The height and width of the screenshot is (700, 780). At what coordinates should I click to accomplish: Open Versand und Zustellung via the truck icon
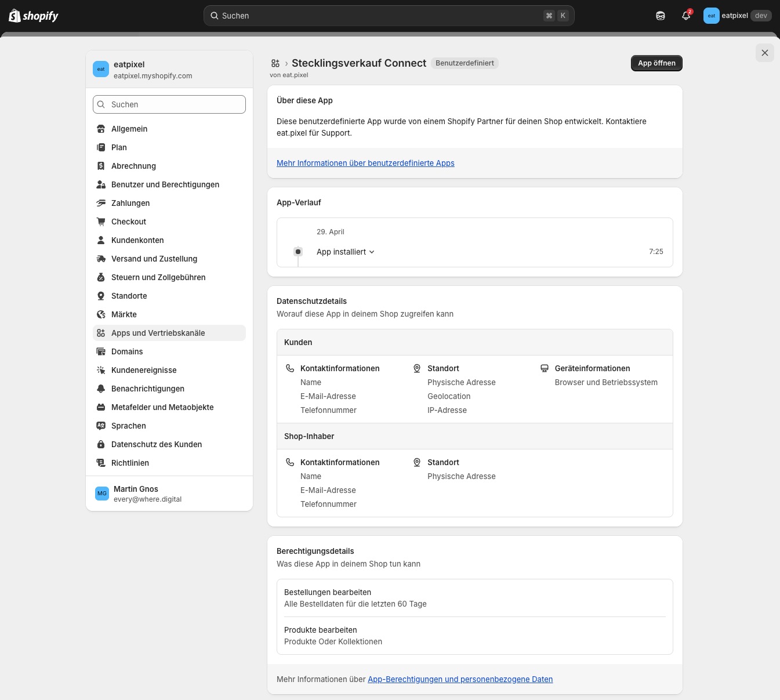pyautogui.click(x=101, y=259)
